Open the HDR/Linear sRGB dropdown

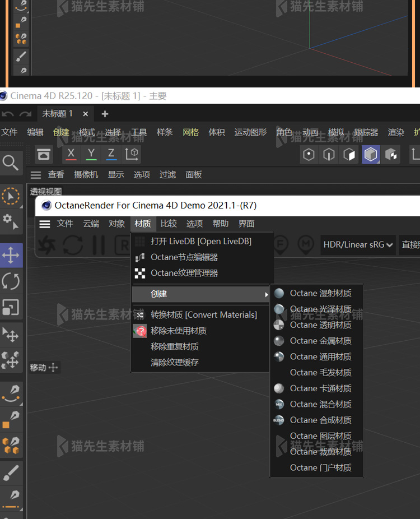click(358, 244)
